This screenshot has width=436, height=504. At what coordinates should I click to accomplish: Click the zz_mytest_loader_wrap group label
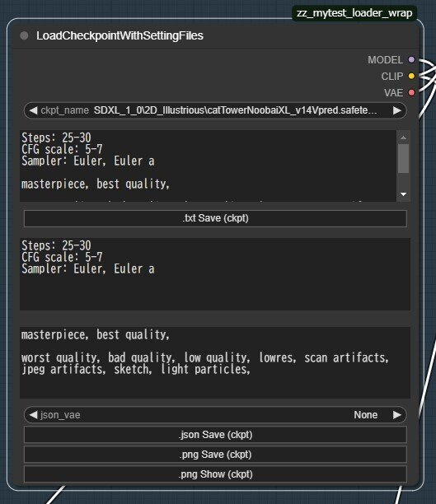[354, 13]
